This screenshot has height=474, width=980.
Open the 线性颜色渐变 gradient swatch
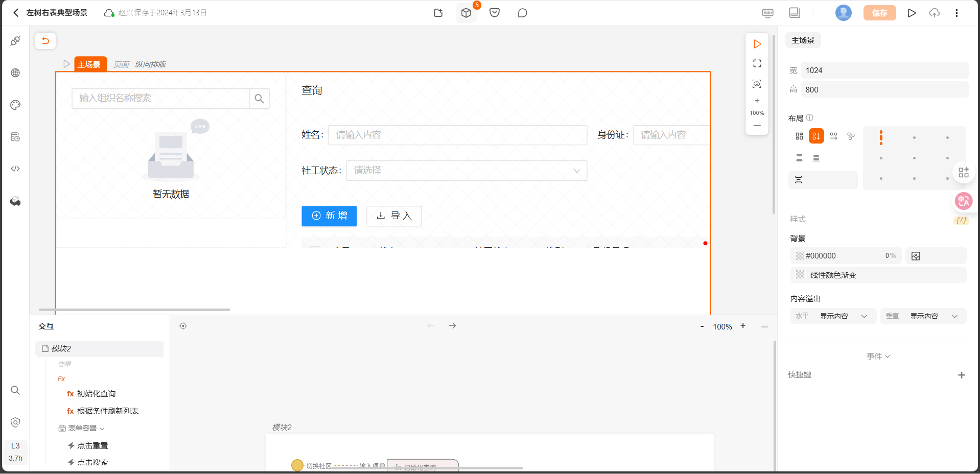(x=800, y=275)
